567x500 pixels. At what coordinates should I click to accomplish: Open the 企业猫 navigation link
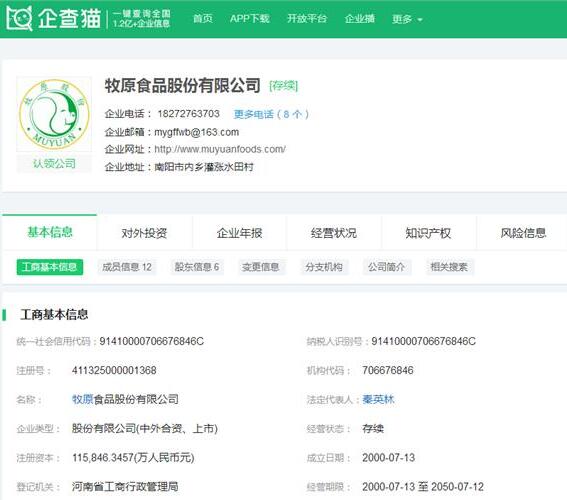pyautogui.click(x=359, y=18)
